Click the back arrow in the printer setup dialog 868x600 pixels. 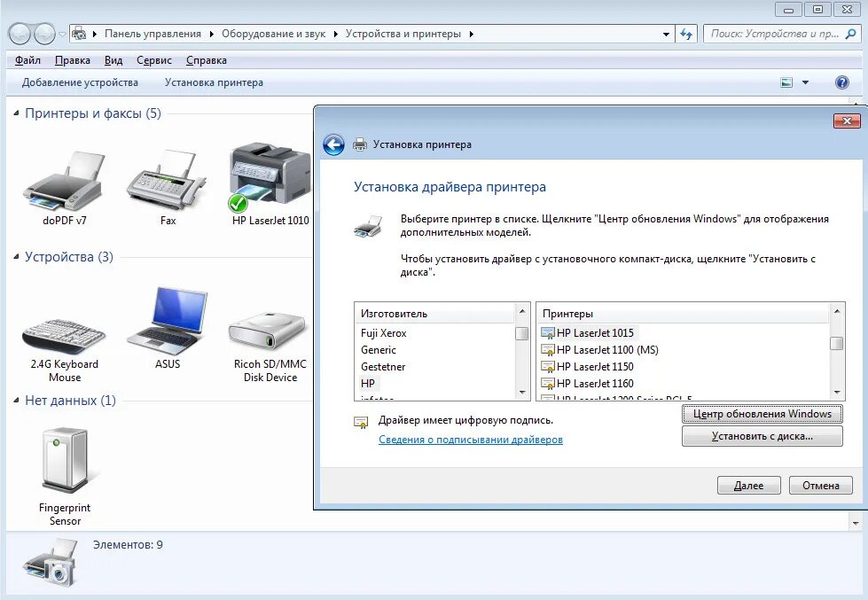(333, 145)
